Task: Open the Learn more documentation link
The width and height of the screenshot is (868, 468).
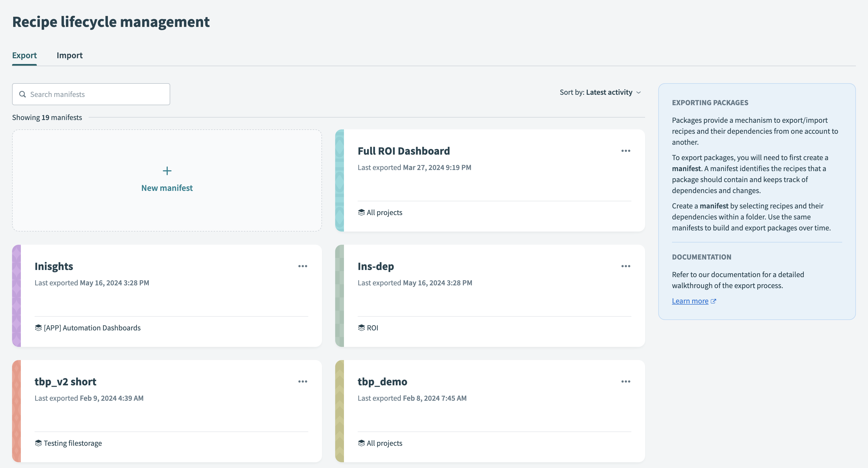Action: 690,301
